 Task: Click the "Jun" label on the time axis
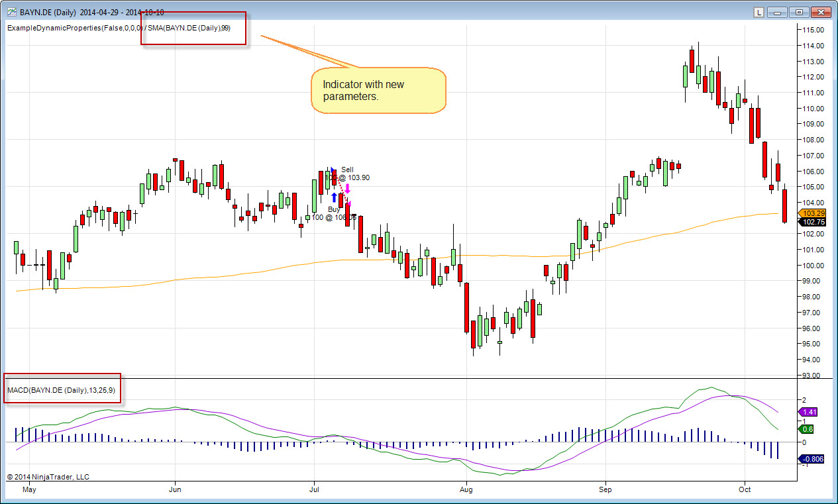(176, 491)
